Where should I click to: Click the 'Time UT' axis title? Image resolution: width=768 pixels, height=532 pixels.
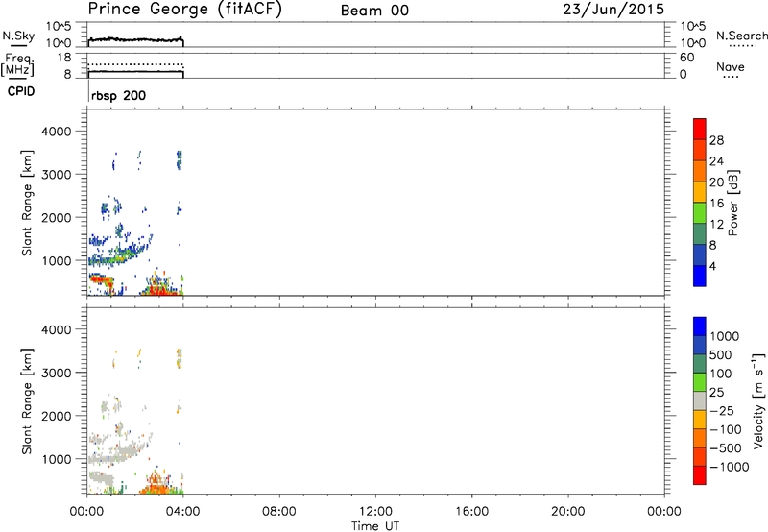[375, 526]
